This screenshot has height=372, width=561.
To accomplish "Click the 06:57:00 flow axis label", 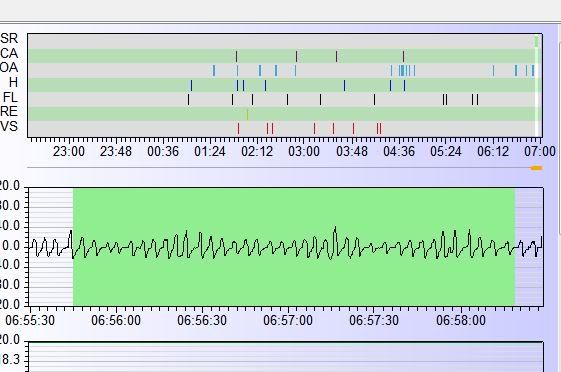I will [x=288, y=320].
